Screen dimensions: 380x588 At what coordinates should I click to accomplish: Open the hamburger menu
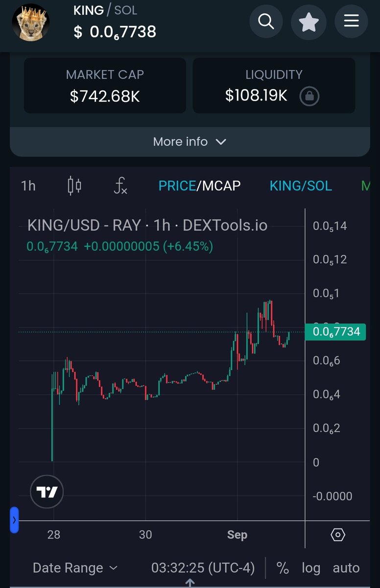351,22
